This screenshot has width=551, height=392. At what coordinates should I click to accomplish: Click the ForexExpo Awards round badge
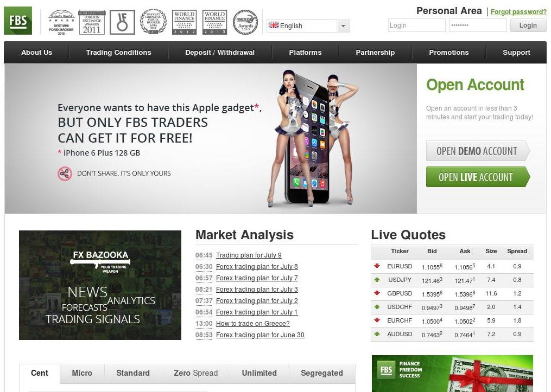tap(245, 22)
